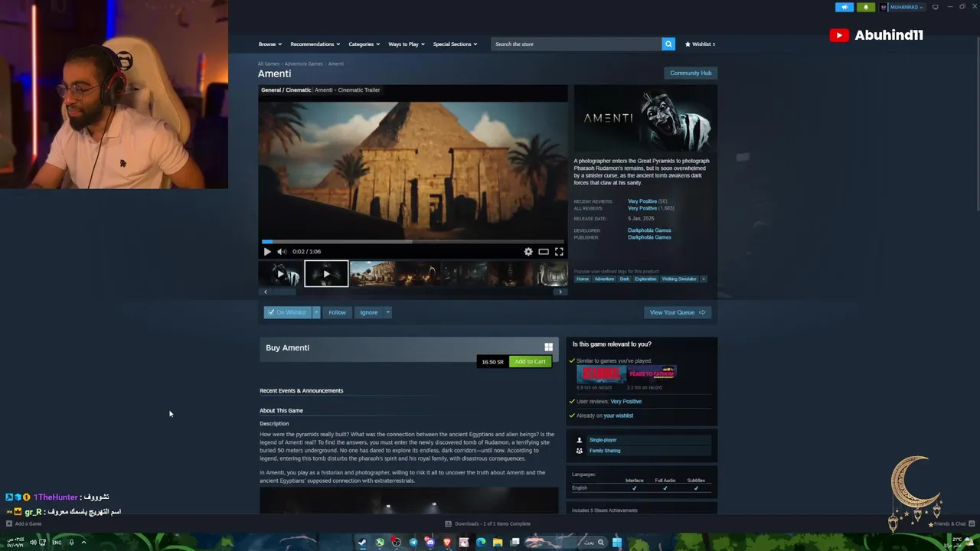Open dropdown arrow next to On Wishlist

(x=315, y=312)
